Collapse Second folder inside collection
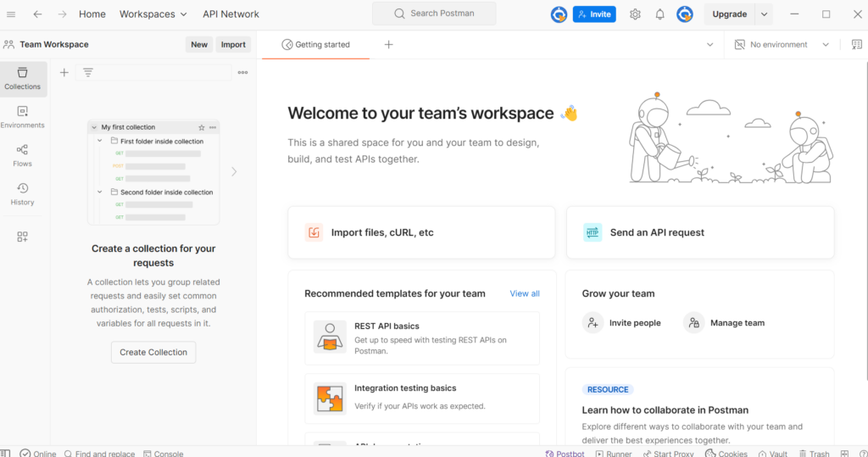The image size is (868, 457). (100, 192)
